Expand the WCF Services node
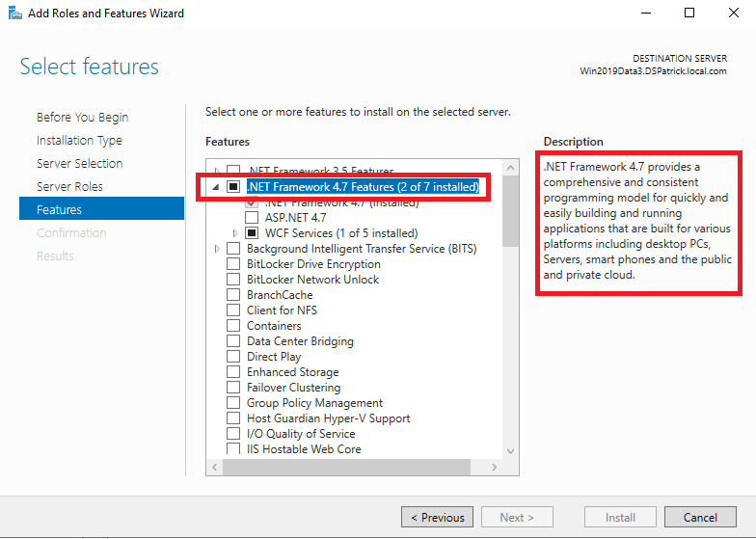The height and width of the screenshot is (539, 756). tap(235, 233)
